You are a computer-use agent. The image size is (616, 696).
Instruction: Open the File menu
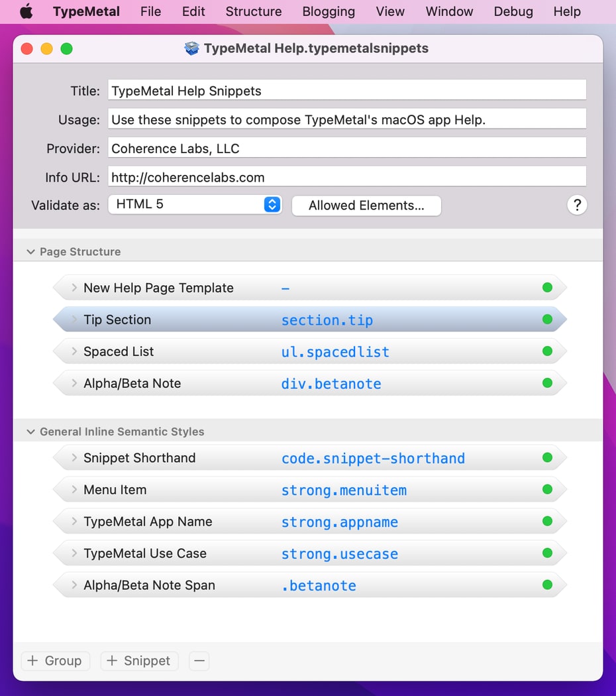[x=151, y=11]
